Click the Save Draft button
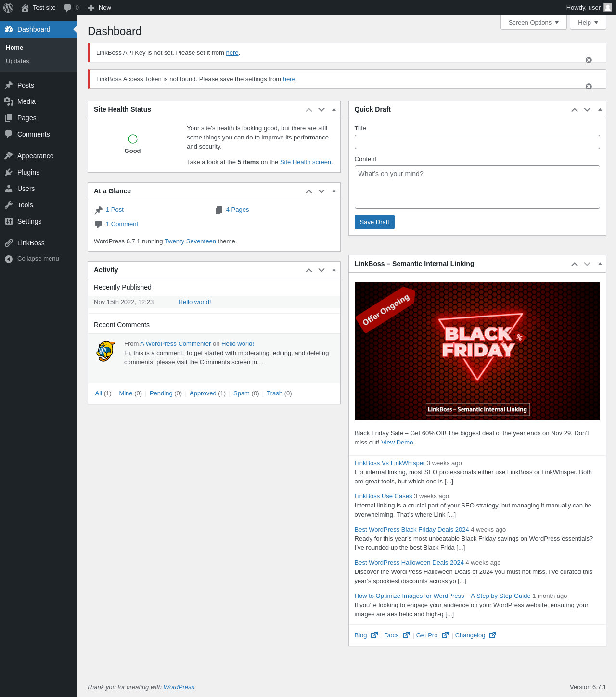616x697 pixels. pyautogui.click(x=374, y=222)
